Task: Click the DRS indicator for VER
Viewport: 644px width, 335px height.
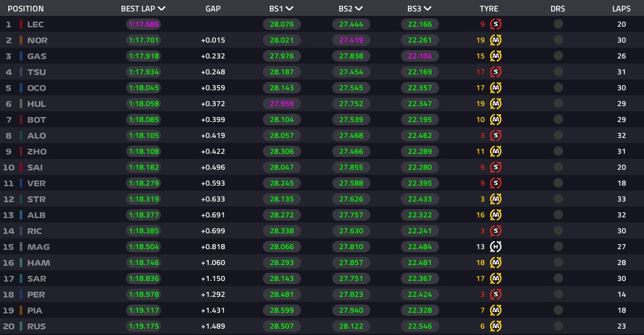Action: 558,183
